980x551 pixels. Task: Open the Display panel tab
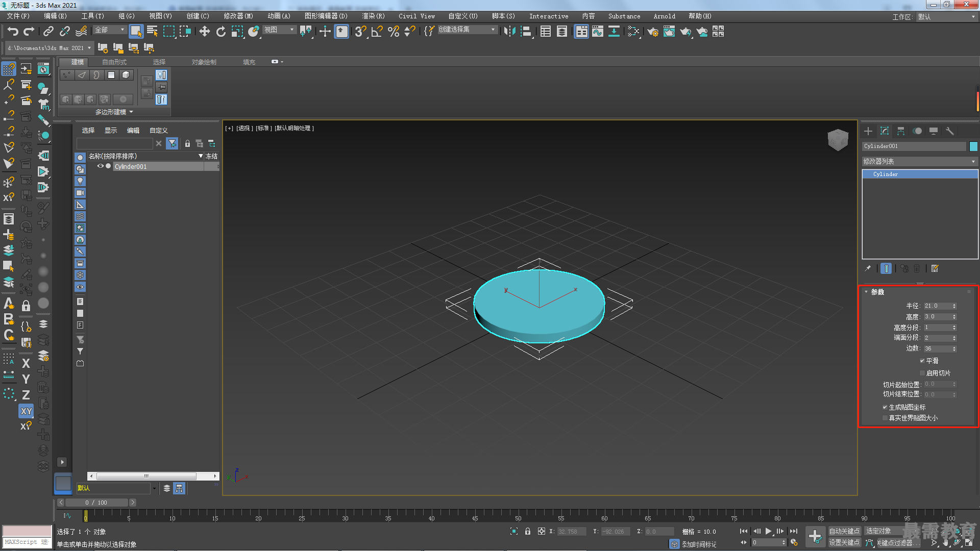coord(934,131)
